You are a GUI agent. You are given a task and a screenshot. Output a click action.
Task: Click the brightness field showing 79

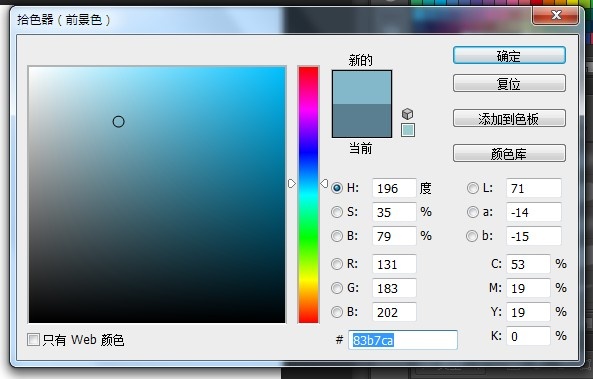pos(394,236)
